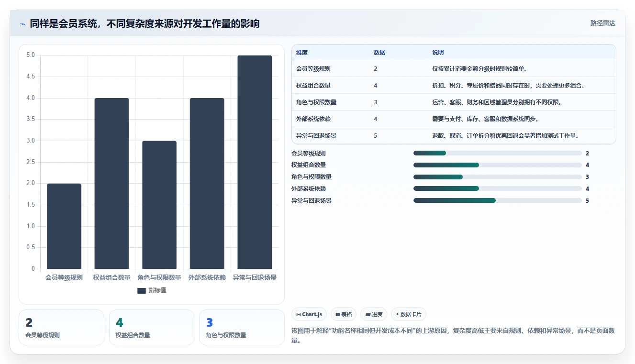635x364 pixels.
Task: Click the 角色与权限数量 progress bar
Action: [498, 177]
